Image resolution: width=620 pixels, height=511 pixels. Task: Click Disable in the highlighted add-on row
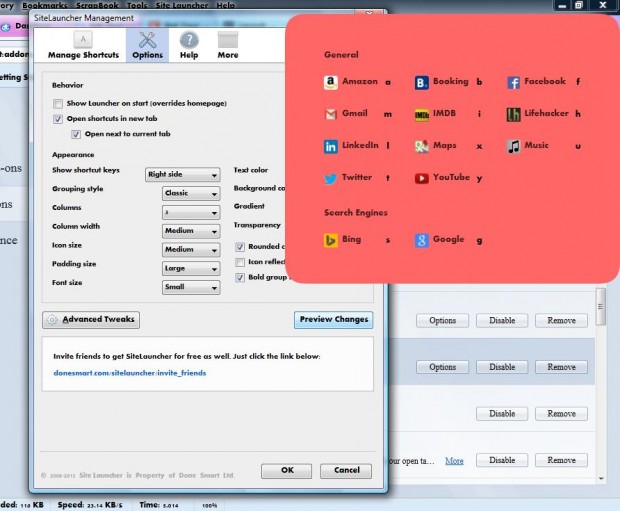[502, 367]
